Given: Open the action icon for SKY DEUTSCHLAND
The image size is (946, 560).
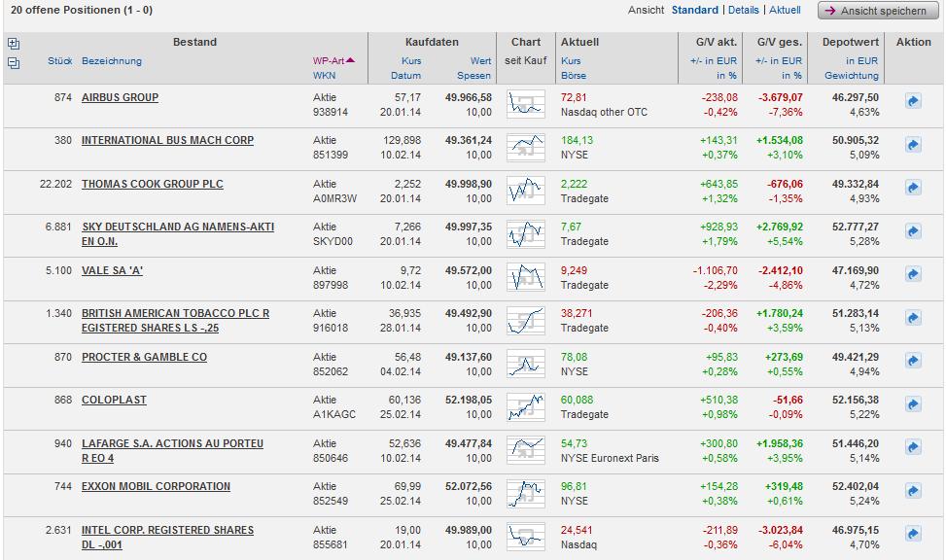Looking at the screenshot, I should pyautogui.click(x=913, y=230).
